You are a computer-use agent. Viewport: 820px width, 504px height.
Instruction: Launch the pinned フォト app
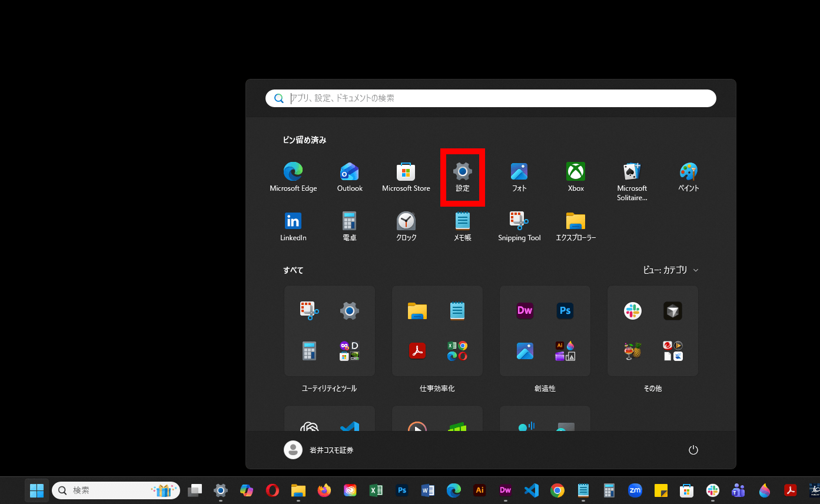point(519,177)
